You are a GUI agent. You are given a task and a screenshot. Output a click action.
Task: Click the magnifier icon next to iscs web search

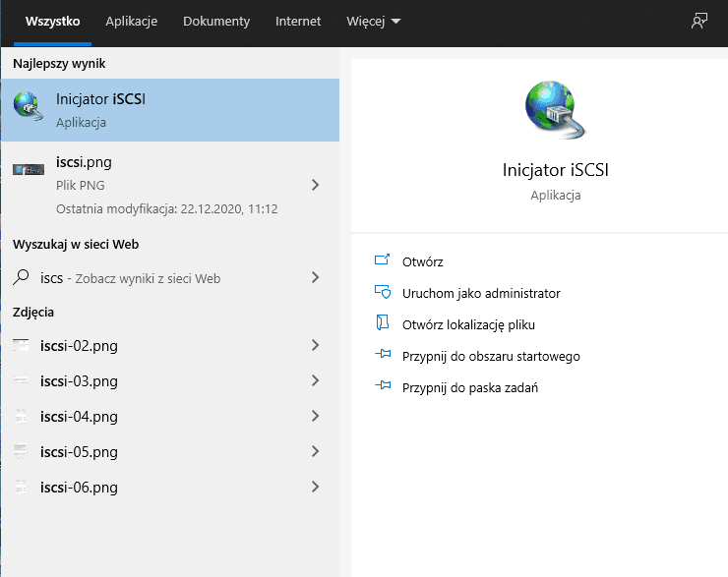point(21,277)
